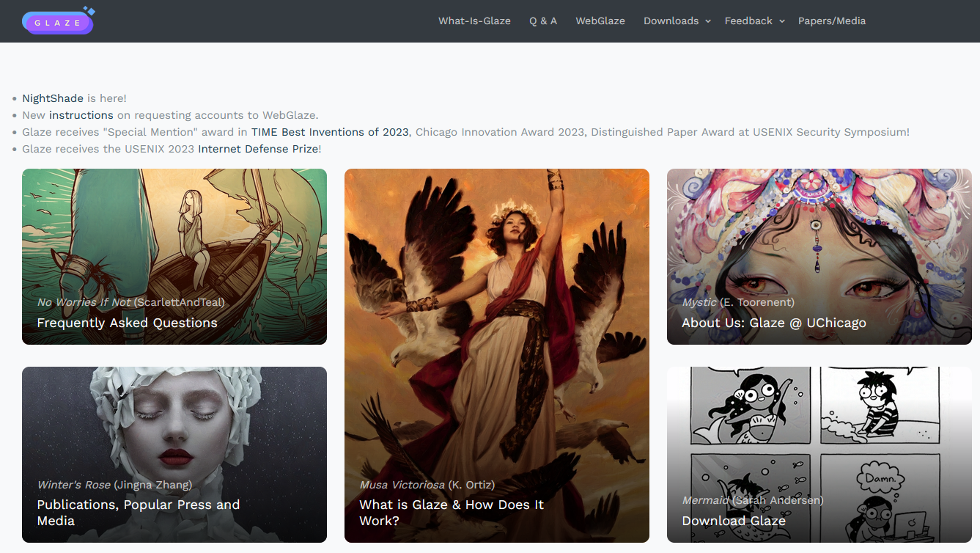980x553 pixels.
Task: Follow the NightShade link
Action: pyautogui.click(x=53, y=98)
